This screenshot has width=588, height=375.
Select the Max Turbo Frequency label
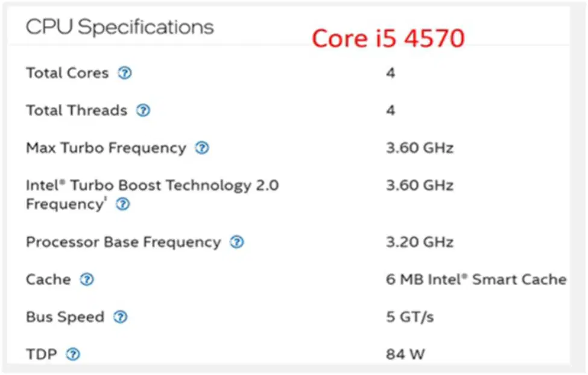[x=106, y=148]
